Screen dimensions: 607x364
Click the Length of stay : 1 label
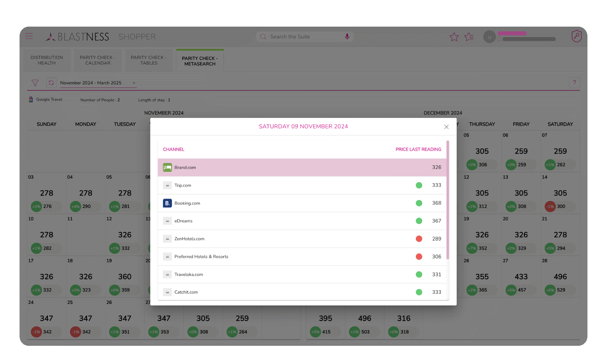click(154, 100)
